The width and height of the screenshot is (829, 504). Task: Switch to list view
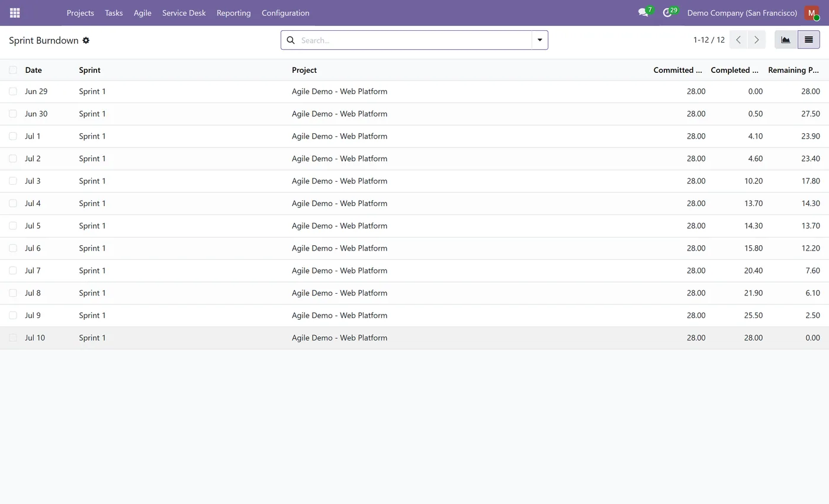[809, 40]
